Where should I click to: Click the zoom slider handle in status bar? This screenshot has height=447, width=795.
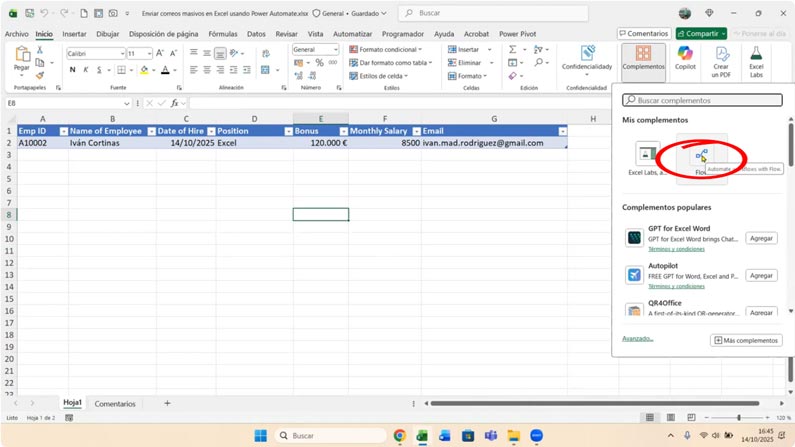[x=739, y=418]
